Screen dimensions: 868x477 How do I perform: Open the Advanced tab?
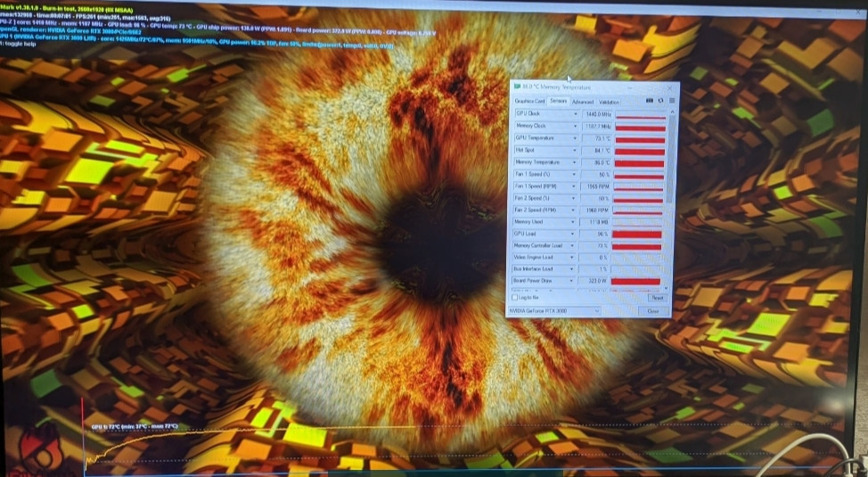tap(582, 102)
